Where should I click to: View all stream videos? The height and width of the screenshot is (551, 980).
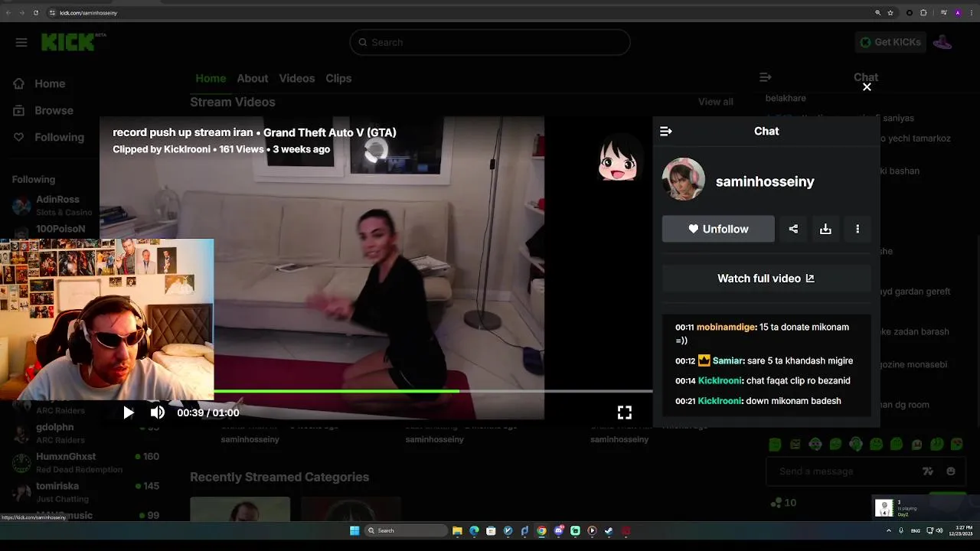(715, 102)
